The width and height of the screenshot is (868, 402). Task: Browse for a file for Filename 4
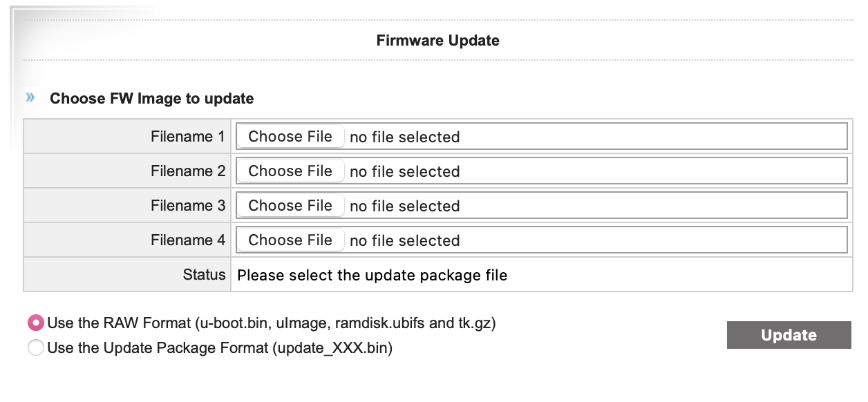coord(290,240)
